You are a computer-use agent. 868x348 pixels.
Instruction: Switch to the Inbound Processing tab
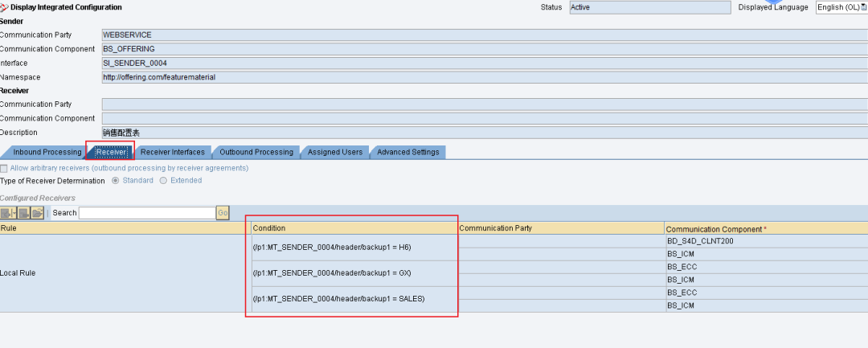47,152
